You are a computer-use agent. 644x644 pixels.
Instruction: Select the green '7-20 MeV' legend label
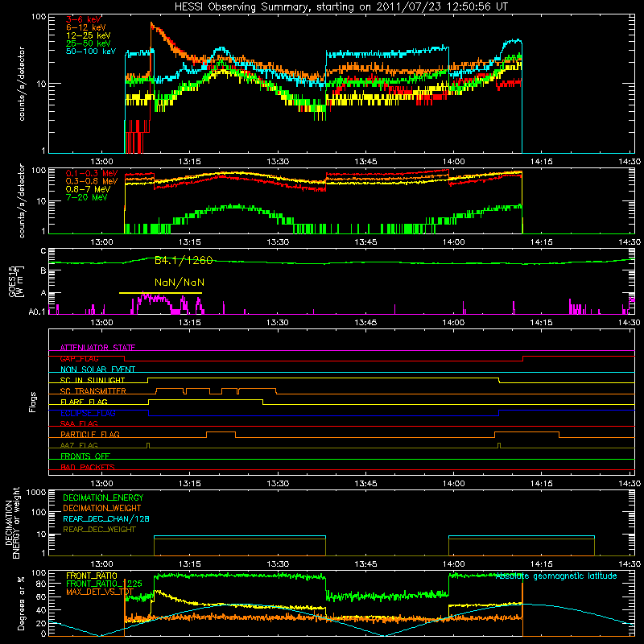tap(87, 197)
